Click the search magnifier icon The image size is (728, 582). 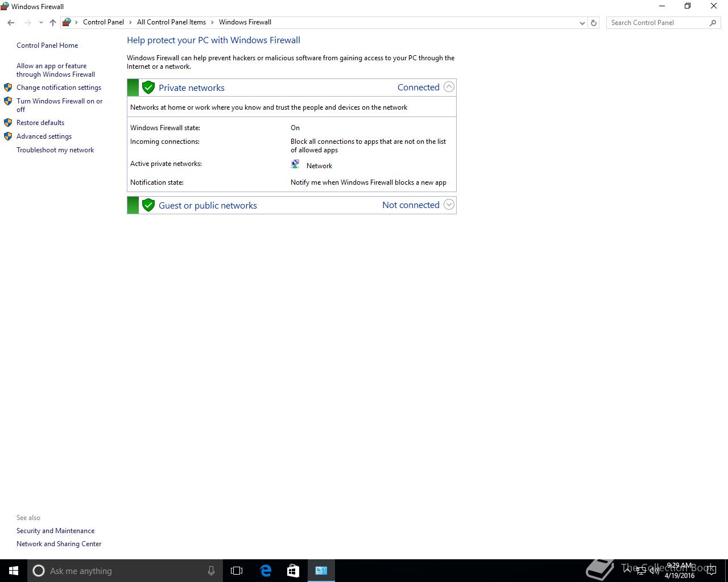point(713,23)
